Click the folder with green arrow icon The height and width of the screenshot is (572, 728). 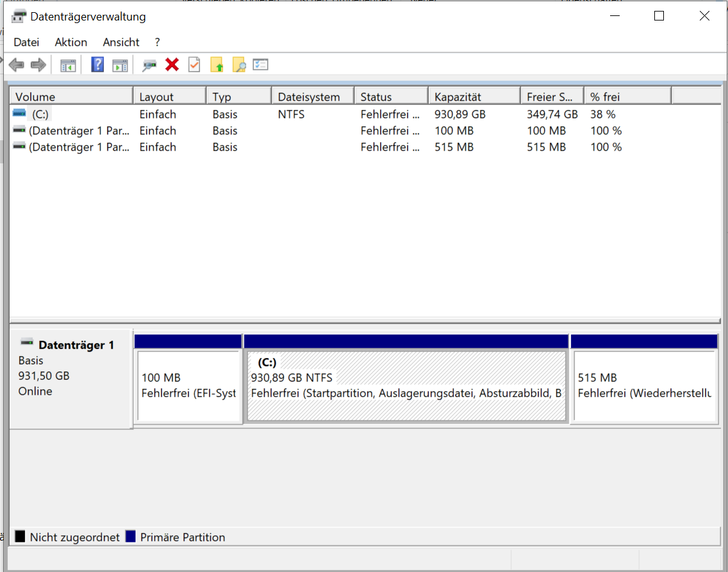[x=217, y=65]
